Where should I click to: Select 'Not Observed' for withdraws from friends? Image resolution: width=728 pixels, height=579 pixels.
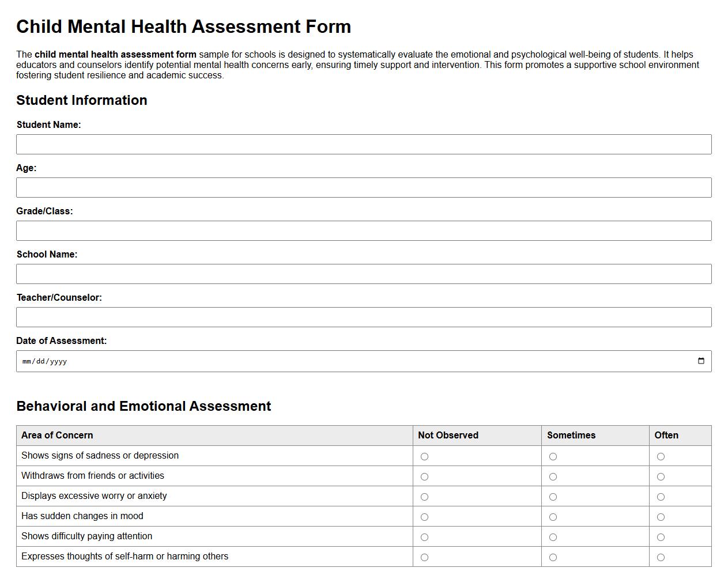[x=425, y=476]
